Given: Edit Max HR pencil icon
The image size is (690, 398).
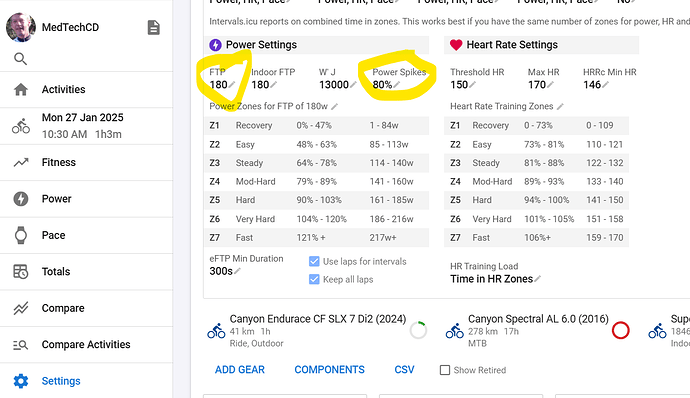Looking at the screenshot, I should [550, 85].
